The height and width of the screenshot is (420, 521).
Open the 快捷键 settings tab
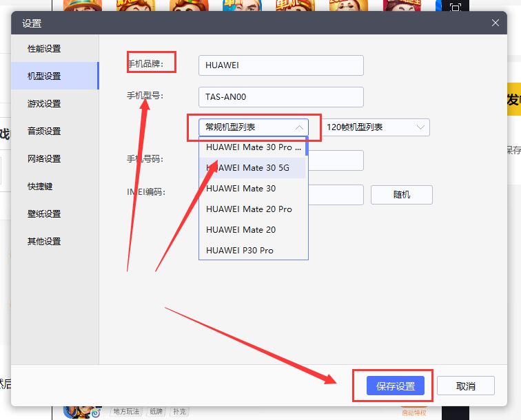(40, 186)
